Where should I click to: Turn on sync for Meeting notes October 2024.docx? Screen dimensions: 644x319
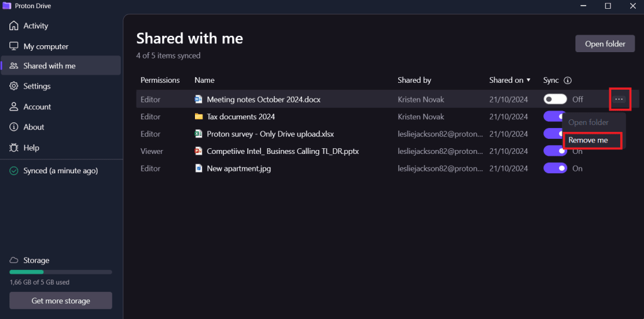(x=555, y=99)
